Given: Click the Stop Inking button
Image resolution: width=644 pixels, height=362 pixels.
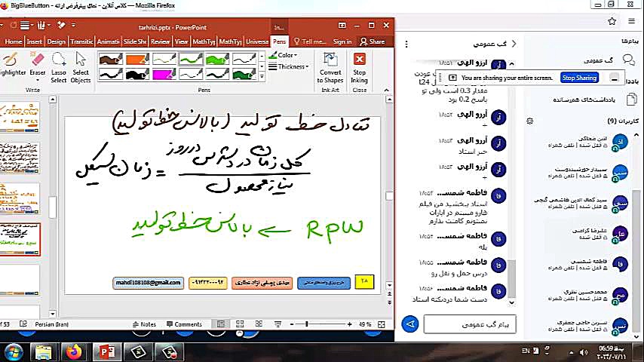Looking at the screenshot, I should (x=360, y=68).
